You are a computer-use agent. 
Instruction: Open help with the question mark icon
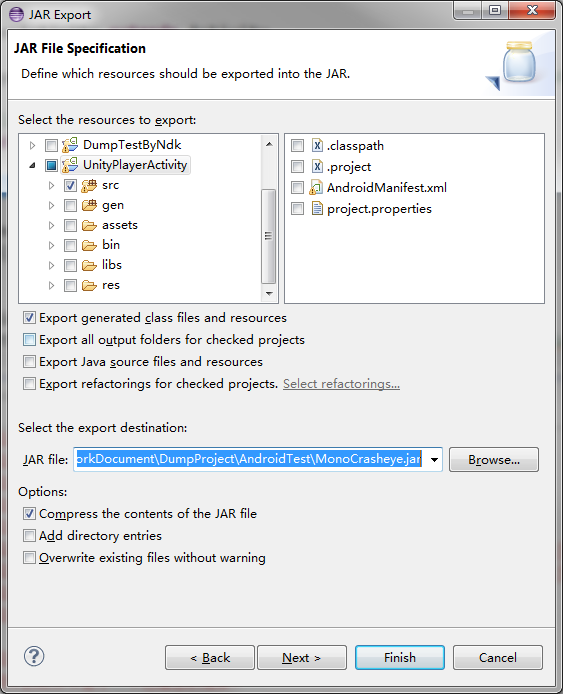pos(34,656)
